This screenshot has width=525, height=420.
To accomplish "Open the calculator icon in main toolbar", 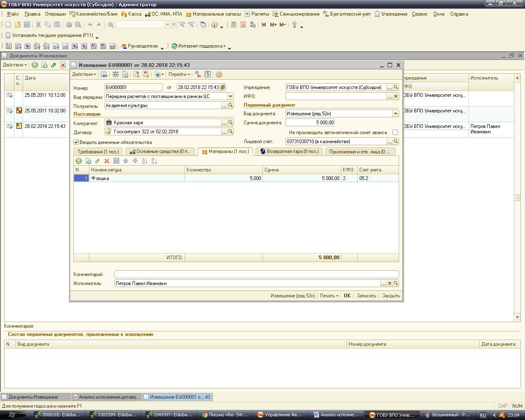I will pos(233,25).
